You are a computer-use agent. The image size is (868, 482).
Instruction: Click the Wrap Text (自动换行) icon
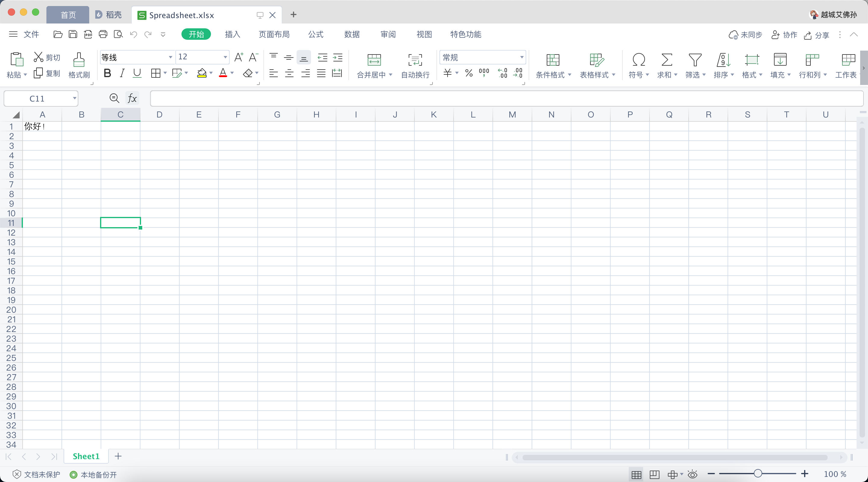click(x=415, y=60)
